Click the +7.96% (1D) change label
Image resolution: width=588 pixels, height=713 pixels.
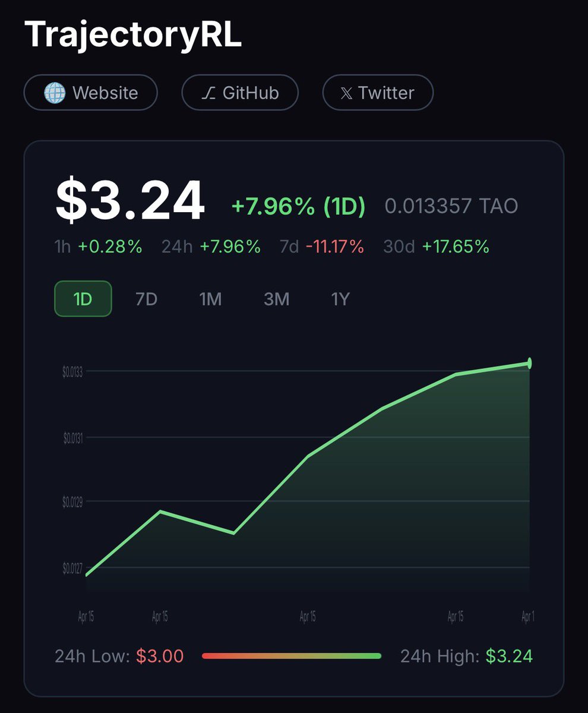(x=298, y=207)
